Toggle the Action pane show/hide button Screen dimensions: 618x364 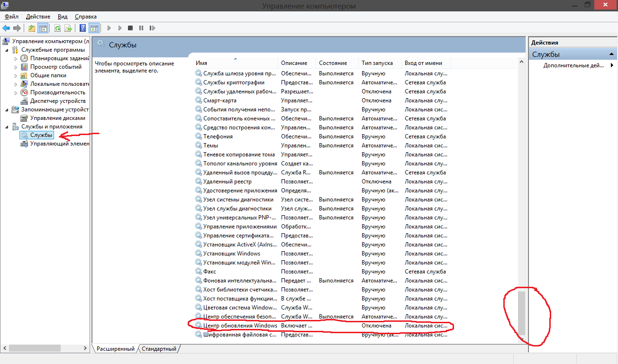click(x=94, y=28)
